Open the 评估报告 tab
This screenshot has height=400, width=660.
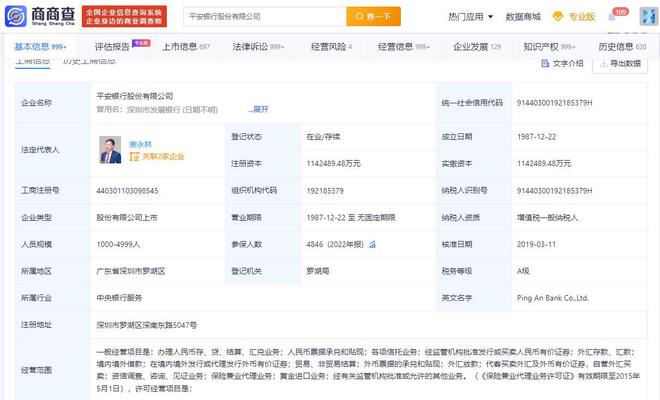click(114, 46)
